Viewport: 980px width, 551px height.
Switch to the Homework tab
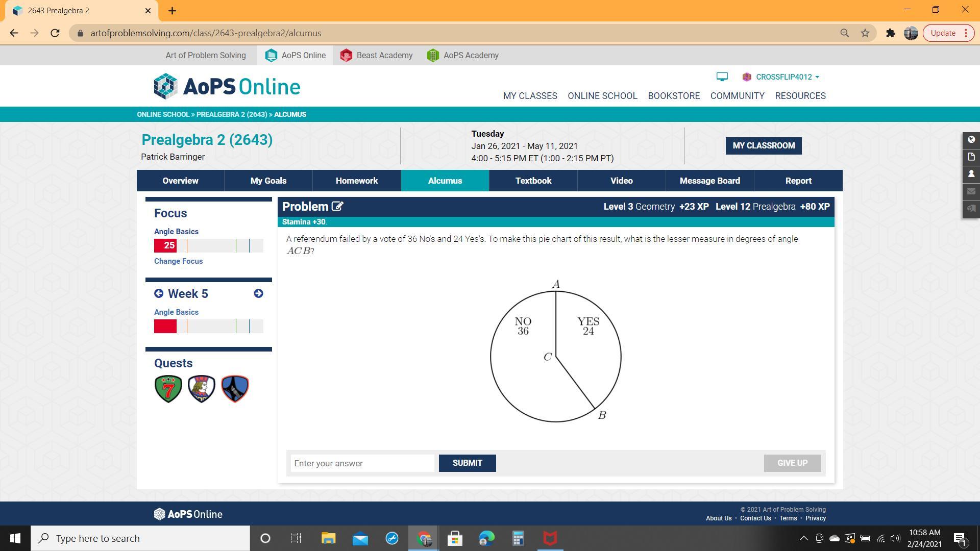[x=356, y=181]
